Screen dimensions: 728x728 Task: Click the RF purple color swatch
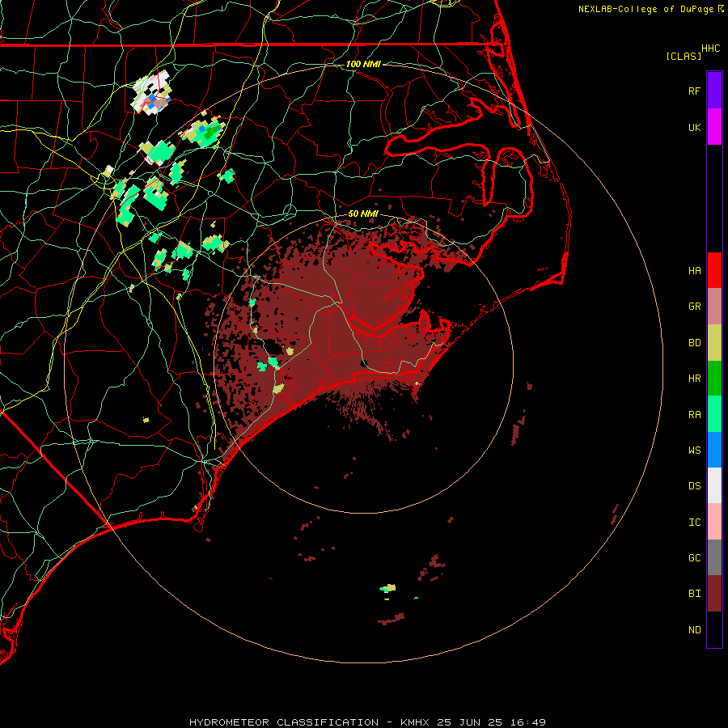714,91
